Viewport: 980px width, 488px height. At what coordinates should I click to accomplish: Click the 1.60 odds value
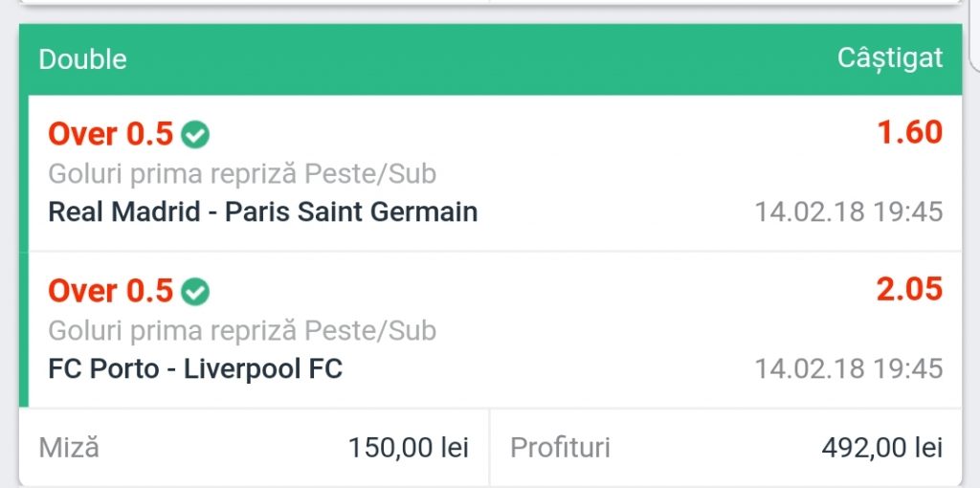tap(909, 132)
